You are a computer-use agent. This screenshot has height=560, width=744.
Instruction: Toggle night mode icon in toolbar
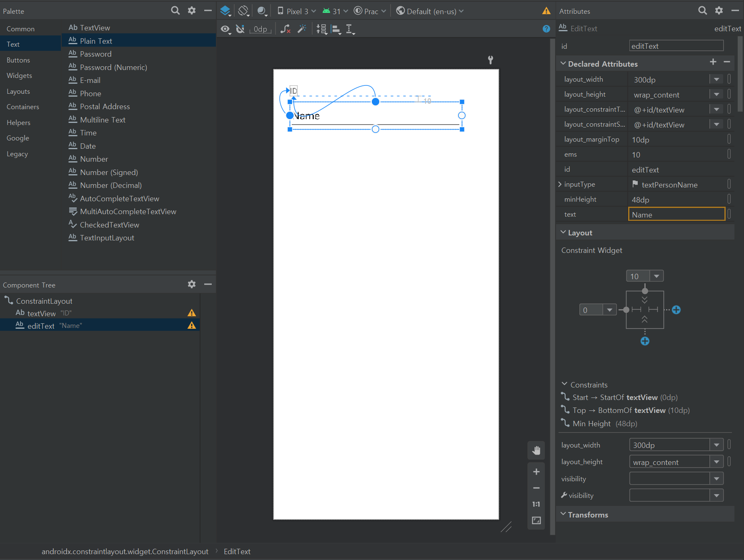point(262,11)
